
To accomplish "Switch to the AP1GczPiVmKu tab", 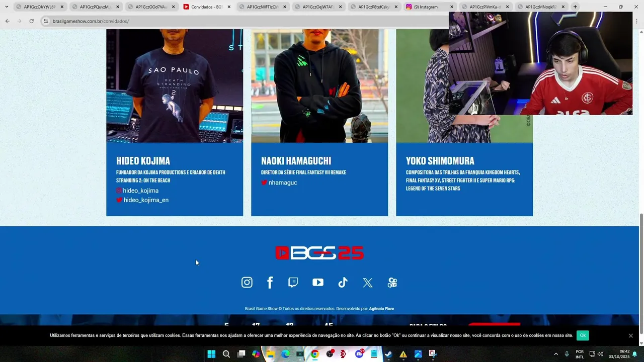I will [x=486, y=7].
